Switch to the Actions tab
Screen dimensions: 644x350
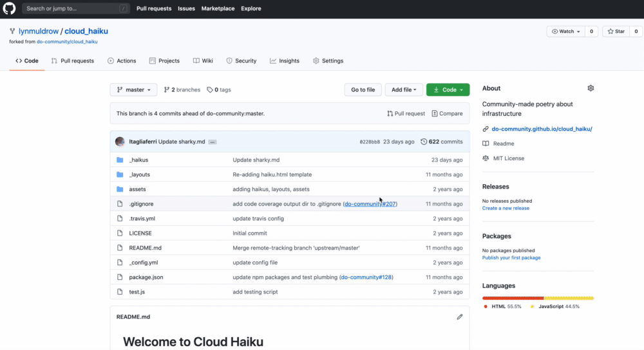[122, 60]
